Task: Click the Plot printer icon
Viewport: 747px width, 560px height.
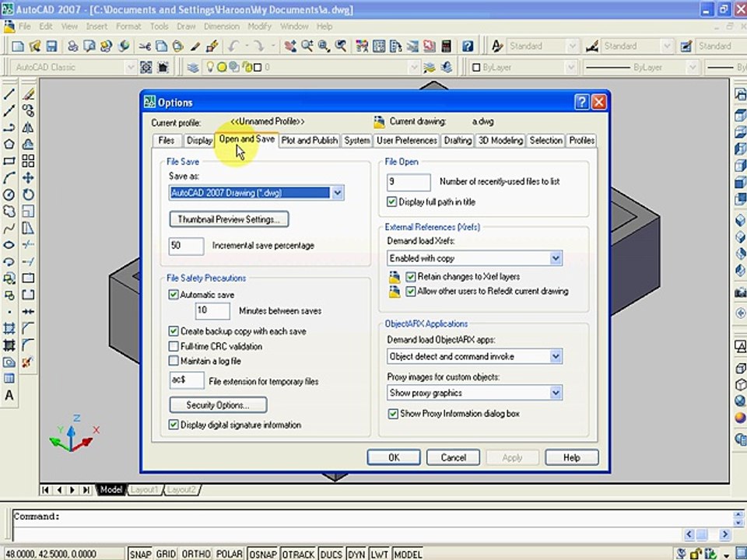Action: (72, 46)
